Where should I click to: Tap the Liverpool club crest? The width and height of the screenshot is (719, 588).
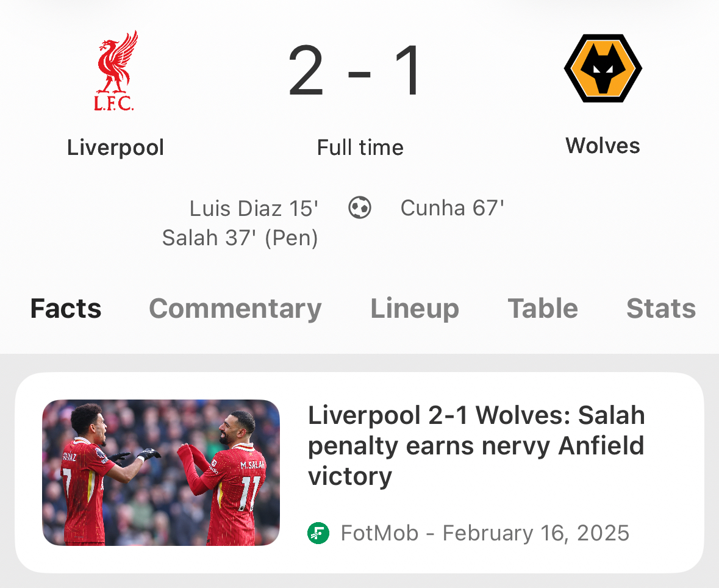point(115,71)
